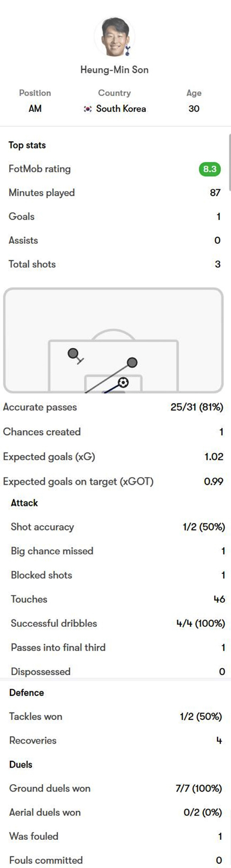Click the South Korea country label
231x868 pixels.
pyautogui.click(x=121, y=109)
